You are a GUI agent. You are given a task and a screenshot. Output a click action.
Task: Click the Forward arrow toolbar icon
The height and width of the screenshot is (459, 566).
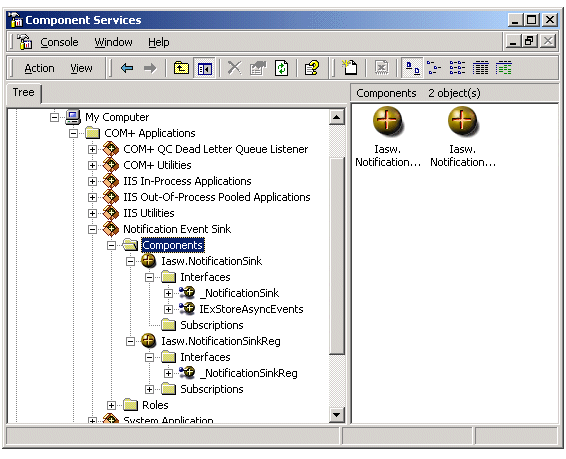click(x=150, y=68)
